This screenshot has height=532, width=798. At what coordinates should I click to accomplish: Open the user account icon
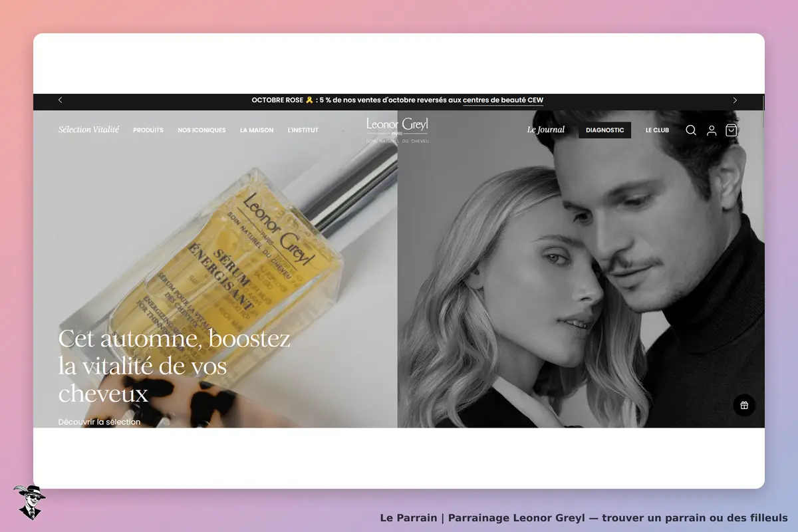[x=712, y=130]
